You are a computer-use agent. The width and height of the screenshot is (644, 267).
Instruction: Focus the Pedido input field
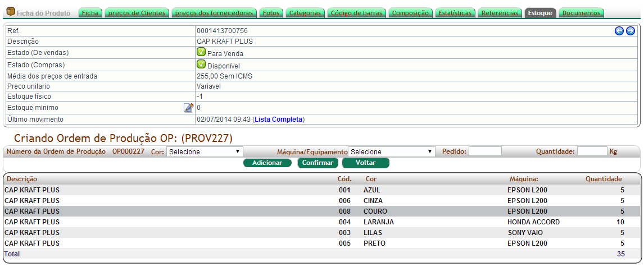tap(485, 151)
